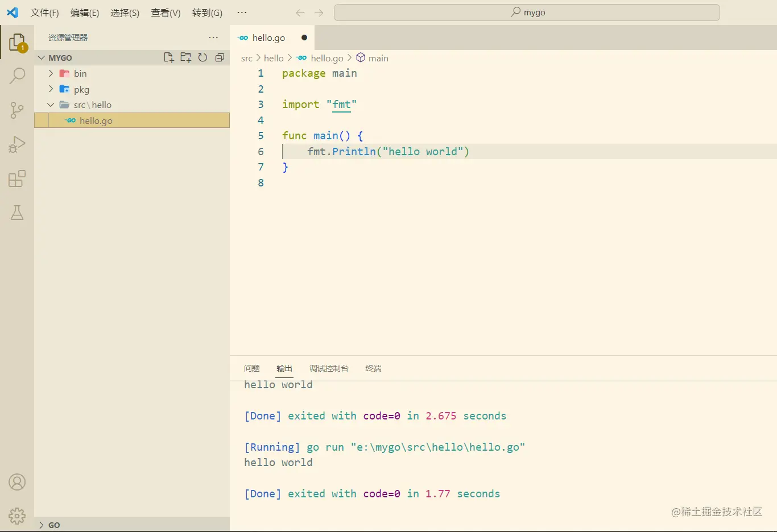Open the 转到(G) menu
The height and width of the screenshot is (532, 777).
coord(207,13)
